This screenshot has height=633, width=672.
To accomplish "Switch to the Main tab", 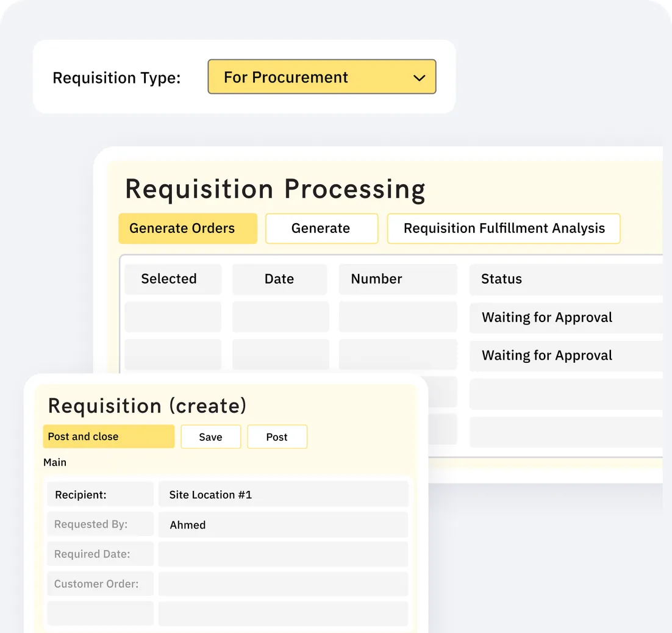I will pos(55,462).
